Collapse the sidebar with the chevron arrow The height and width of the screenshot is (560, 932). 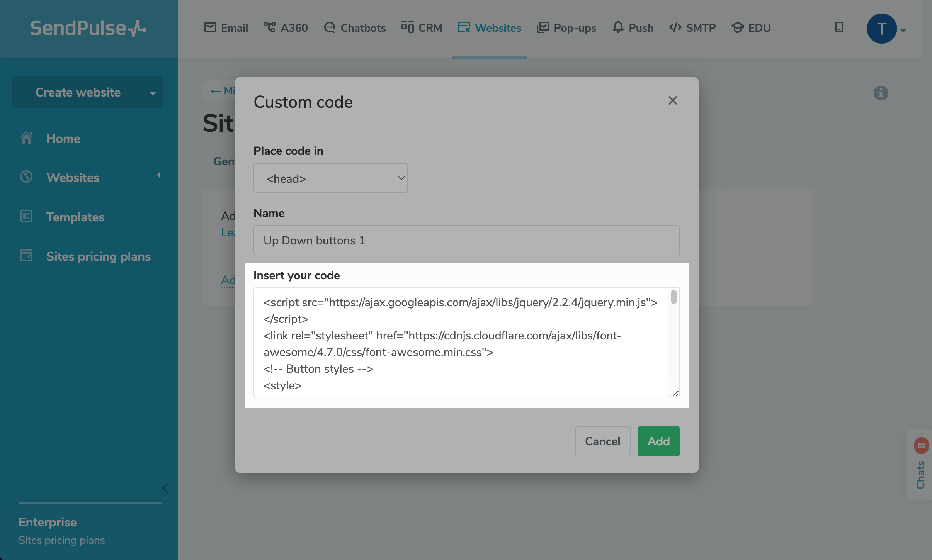[165, 488]
